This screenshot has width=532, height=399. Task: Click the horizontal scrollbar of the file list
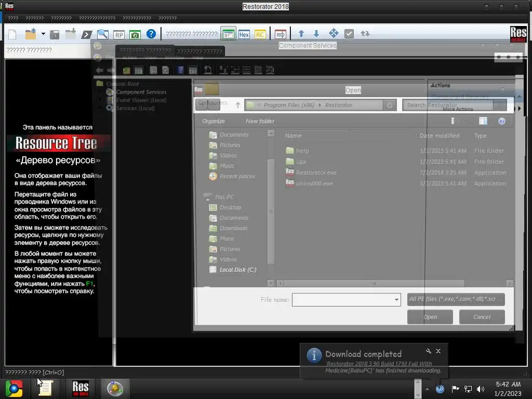pos(374,283)
